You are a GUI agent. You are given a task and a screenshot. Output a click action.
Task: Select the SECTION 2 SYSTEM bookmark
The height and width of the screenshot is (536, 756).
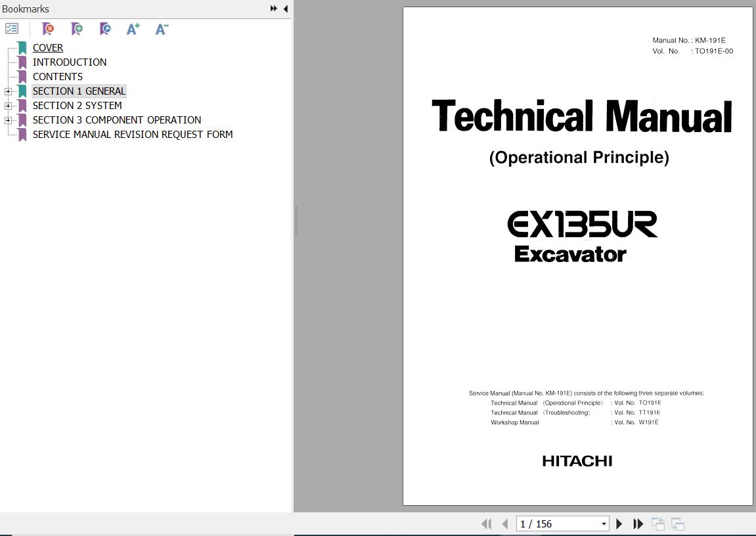[77, 106]
